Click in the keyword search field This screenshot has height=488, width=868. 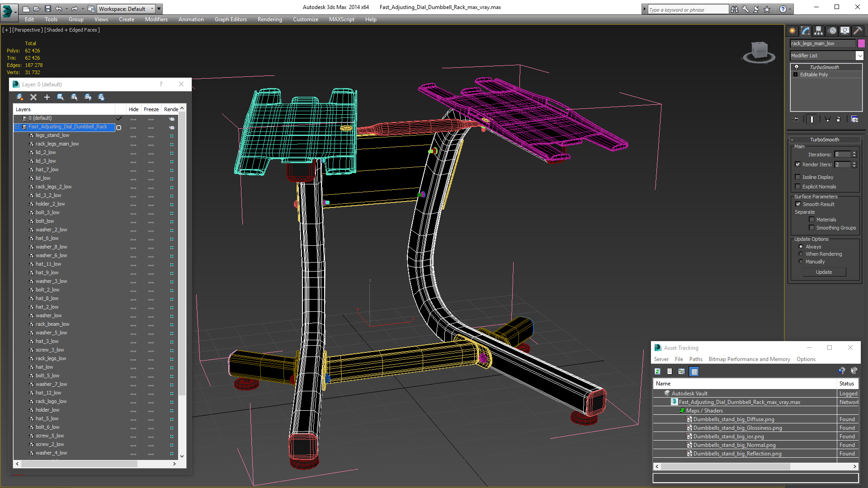coord(688,9)
